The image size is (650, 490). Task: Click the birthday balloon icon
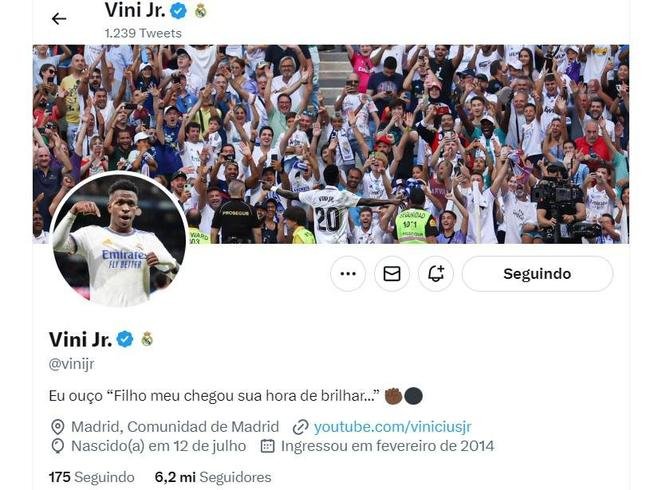pos(57,446)
